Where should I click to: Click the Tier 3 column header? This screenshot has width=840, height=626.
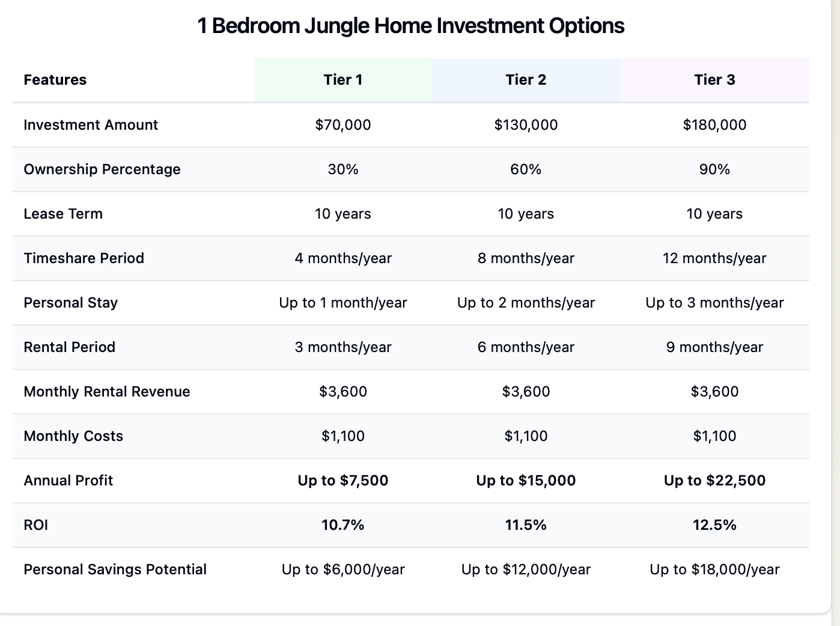click(x=714, y=80)
